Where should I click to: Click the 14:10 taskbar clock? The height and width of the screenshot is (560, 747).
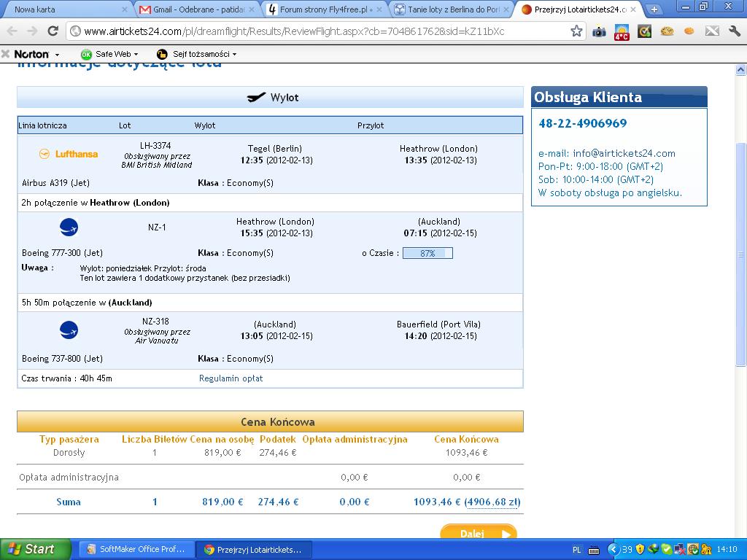(727, 550)
